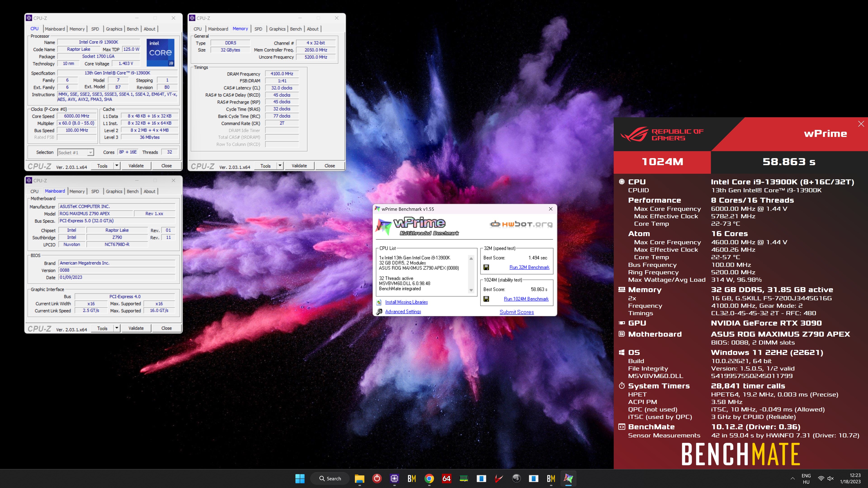Screen dimensions: 868x488
Task: Open About tab in Memory-tab CPU-Z window
Action: (x=313, y=29)
